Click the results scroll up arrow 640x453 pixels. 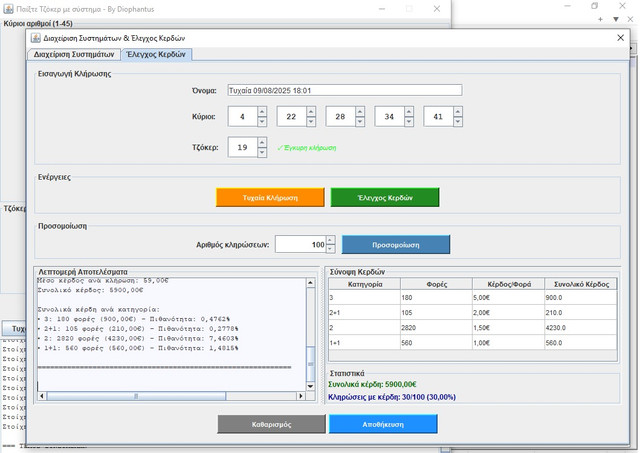(x=310, y=282)
